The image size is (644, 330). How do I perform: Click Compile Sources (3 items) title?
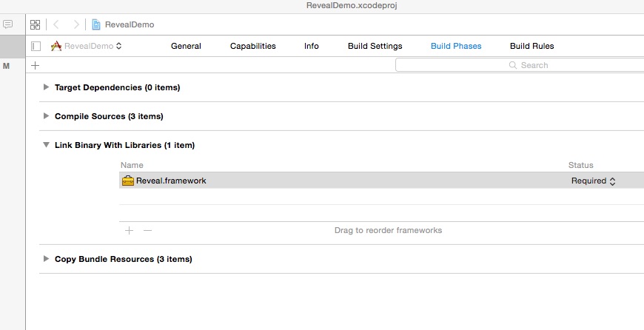pos(109,116)
